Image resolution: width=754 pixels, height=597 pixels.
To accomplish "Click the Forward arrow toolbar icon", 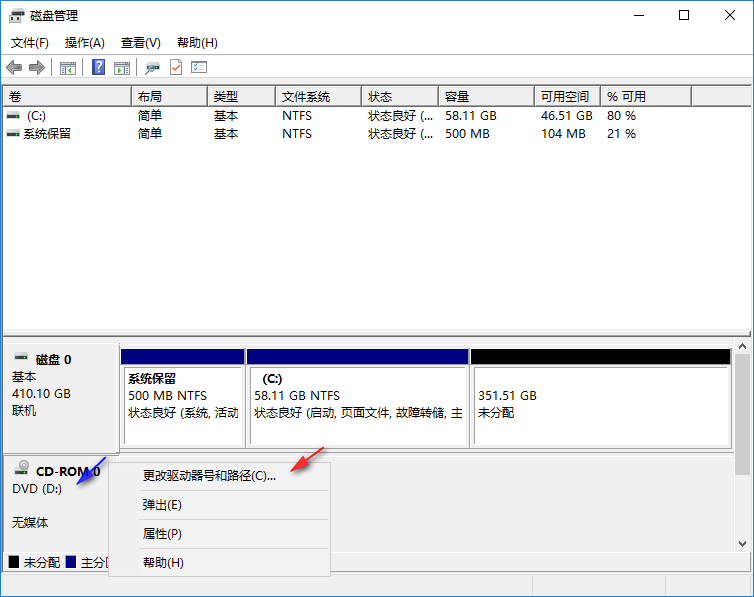I will coord(37,68).
